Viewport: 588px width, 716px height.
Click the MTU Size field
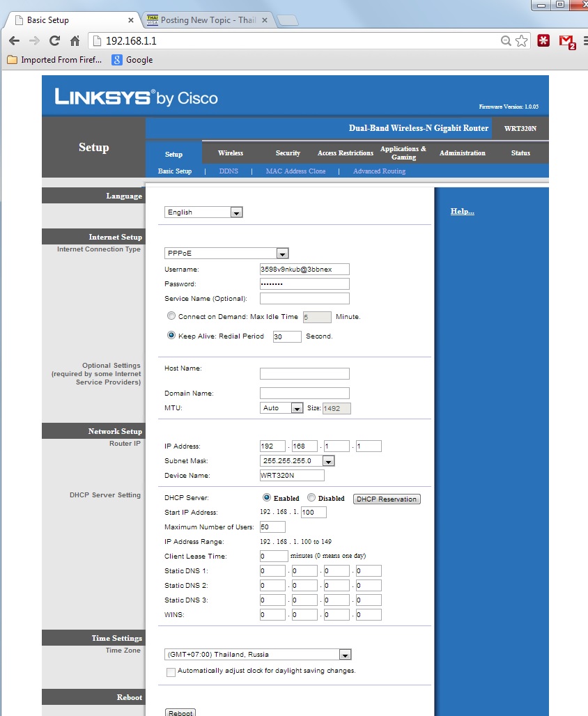pos(336,408)
